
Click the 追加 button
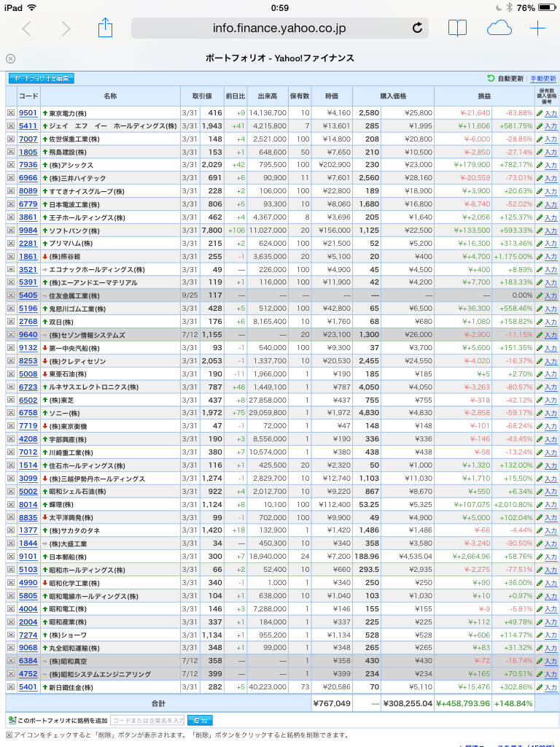point(200,720)
